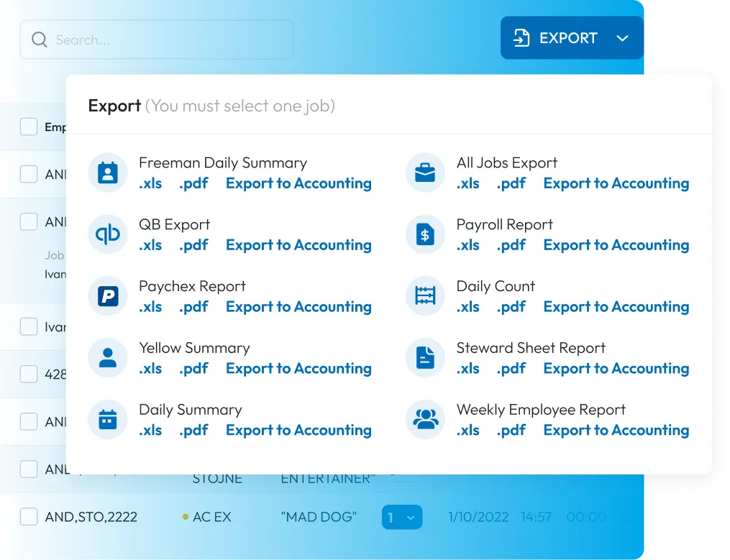The image size is (730, 560).
Task: Open the dropdown showing 1 in MAD DOG row
Action: (x=401, y=518)
